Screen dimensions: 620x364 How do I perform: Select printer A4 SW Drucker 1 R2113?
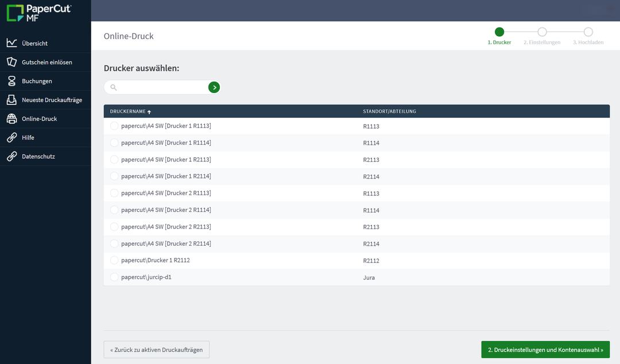[x=114, y=160]
